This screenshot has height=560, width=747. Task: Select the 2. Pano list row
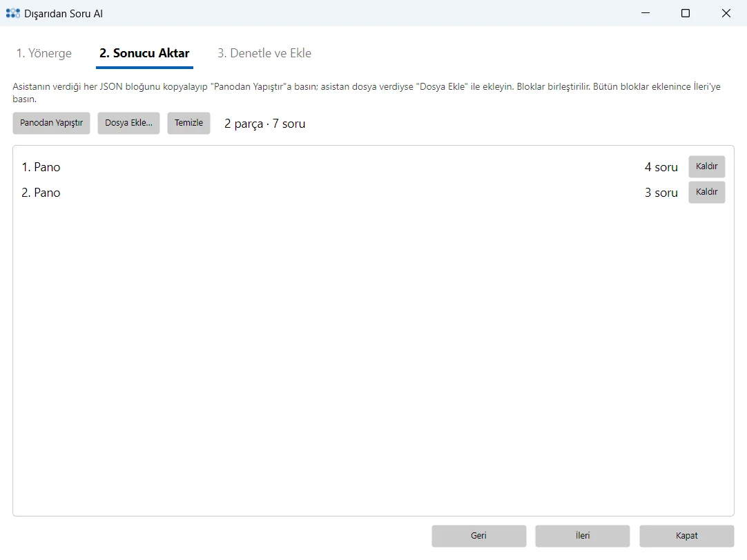[373, 193]
